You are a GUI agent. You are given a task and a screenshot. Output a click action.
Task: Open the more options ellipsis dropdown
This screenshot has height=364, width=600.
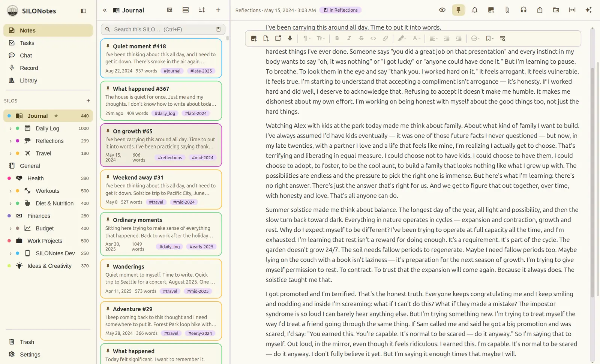[x=475, y=38]
